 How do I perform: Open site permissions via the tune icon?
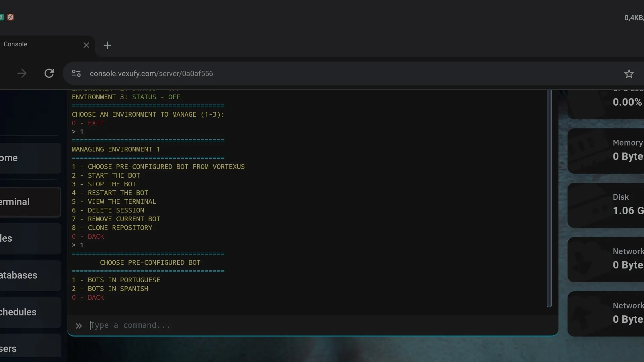click(x=76, y=73)
